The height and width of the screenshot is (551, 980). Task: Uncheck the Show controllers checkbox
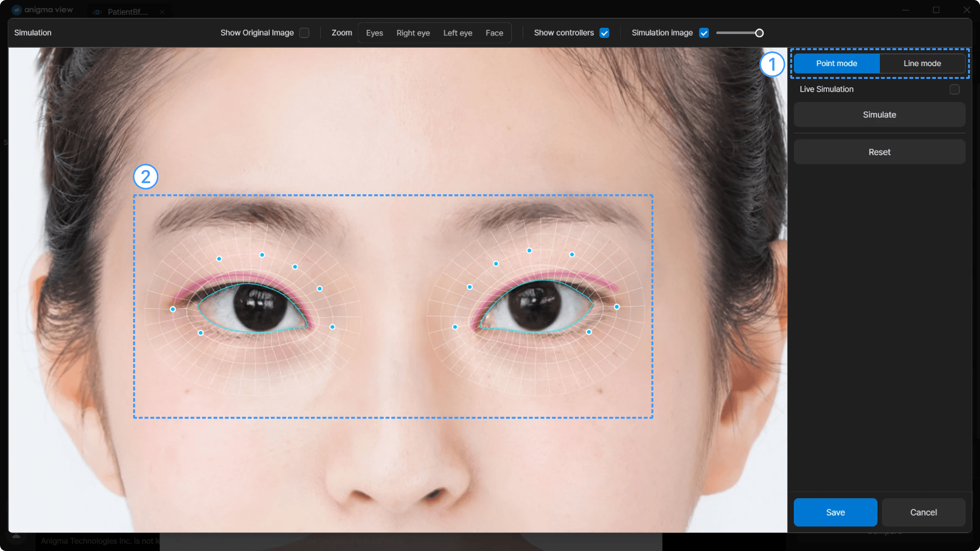coord(604,33)
